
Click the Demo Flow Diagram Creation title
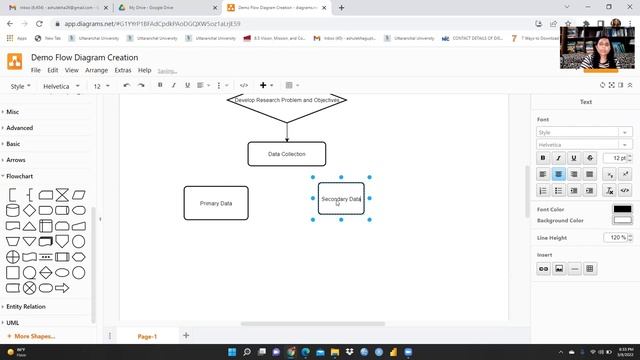pos(84,58)
